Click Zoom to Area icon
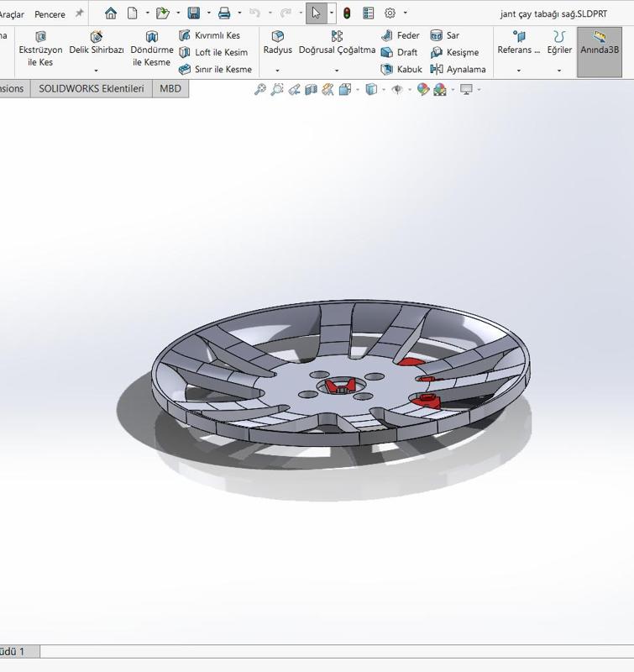This screenshot has height=672, width=634. [277, 89]
